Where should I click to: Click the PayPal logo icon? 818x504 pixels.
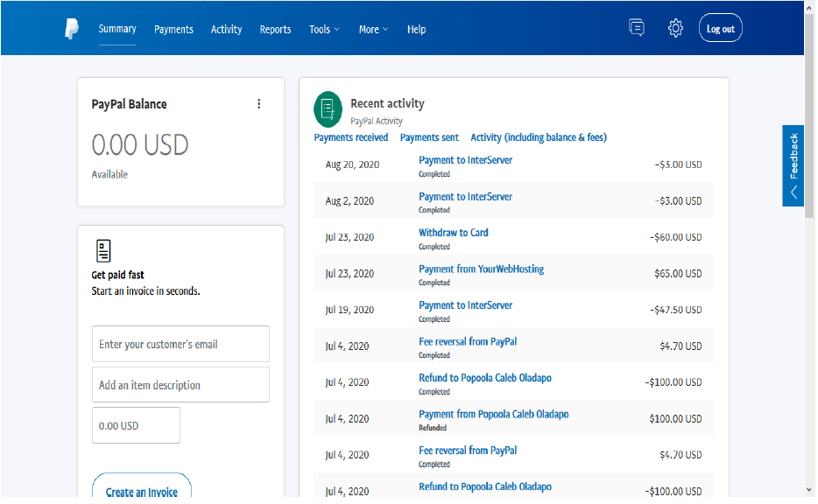72,29
